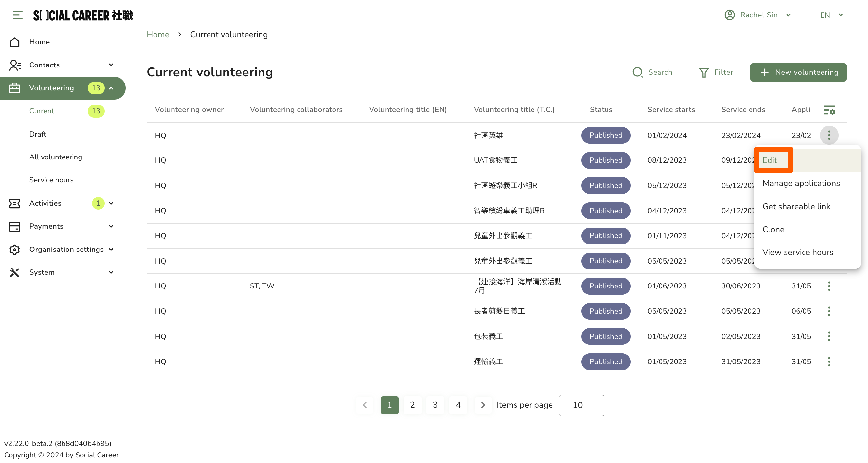Image resolution: width=868 pixels, height=463 pixels.
Task: Select Clone from the context menu
Action: (x=773, y=229)
